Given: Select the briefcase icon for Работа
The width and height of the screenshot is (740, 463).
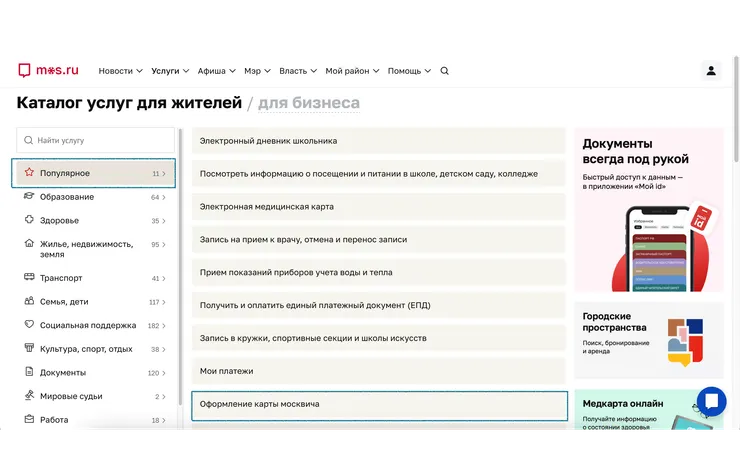Looking at the screenshot, I should tap(29, 419).
